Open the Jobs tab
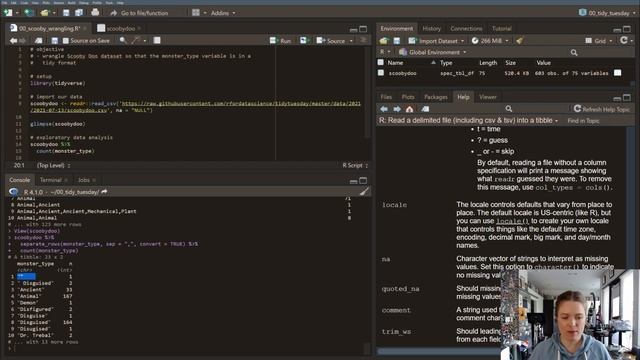640x360 pixels. point(83,180)
